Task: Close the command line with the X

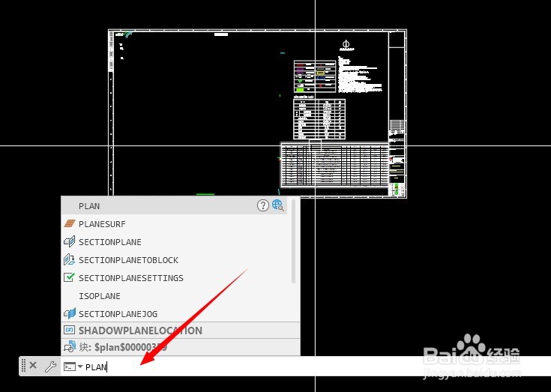Action: [33, 365]
